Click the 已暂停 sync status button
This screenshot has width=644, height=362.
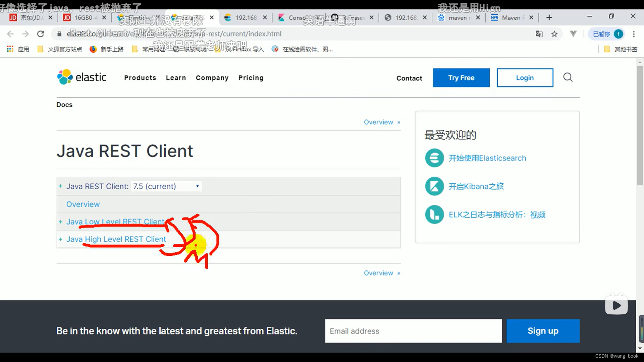point(606,34)
